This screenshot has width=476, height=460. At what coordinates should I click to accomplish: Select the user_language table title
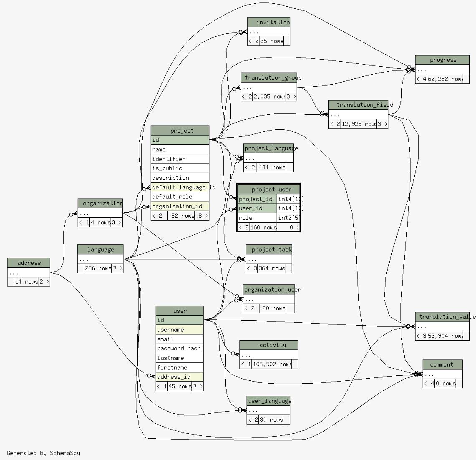pyautogui.click(x=268, y=401)
